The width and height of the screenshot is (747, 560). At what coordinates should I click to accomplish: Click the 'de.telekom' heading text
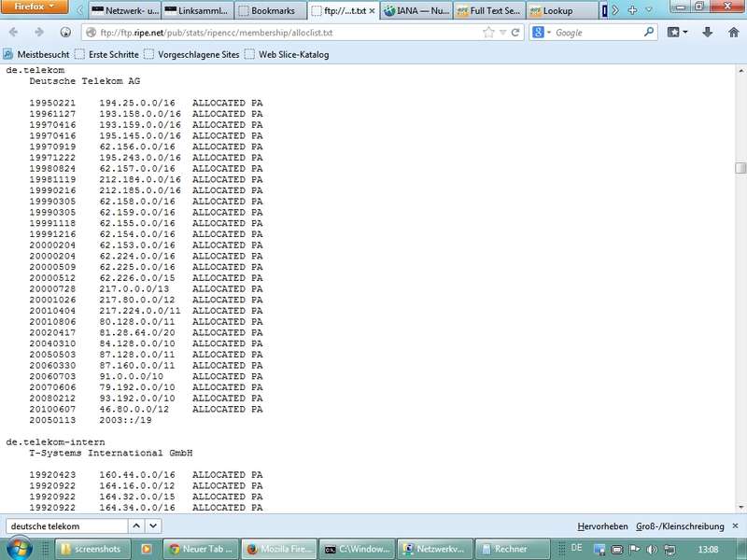(x=35, y=70)
